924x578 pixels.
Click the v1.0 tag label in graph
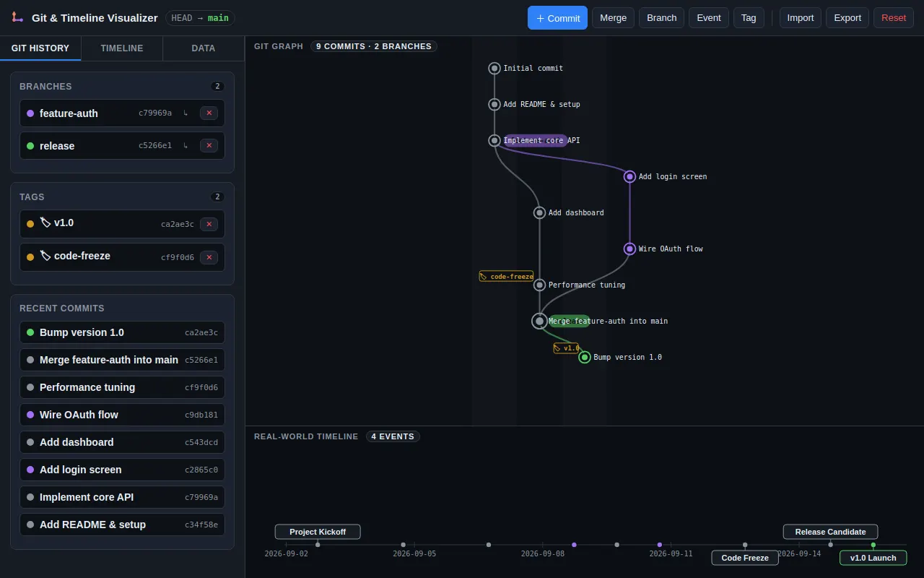567,348
